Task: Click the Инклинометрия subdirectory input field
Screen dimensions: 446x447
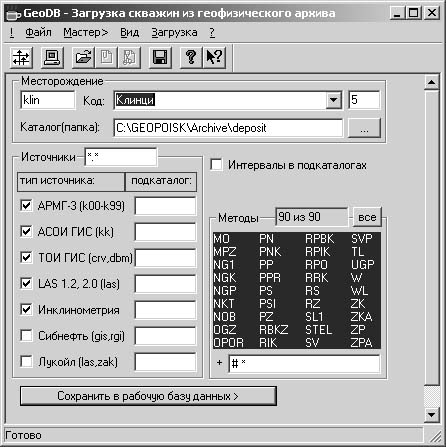Action: pos(165,310)
